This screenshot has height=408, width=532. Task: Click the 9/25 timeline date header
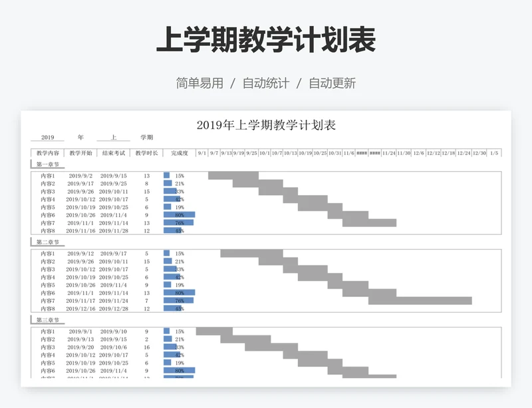tap(251, 153)
